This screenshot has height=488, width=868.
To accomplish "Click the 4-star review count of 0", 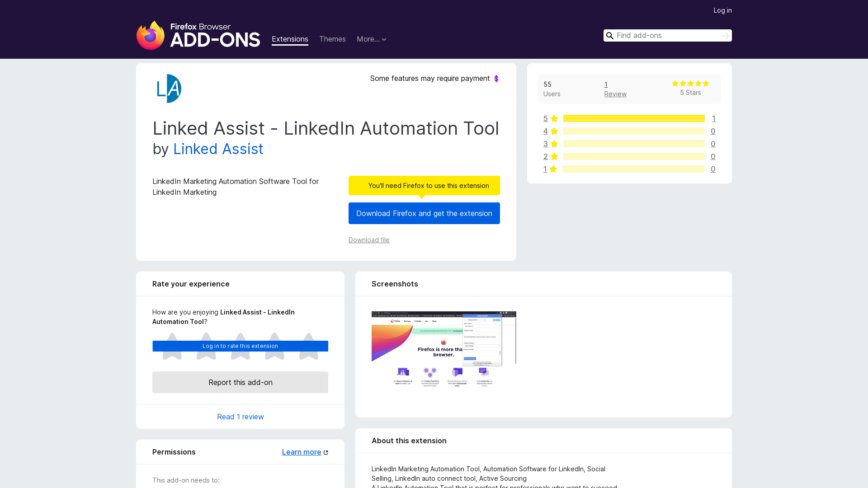I will pos(713,131).
